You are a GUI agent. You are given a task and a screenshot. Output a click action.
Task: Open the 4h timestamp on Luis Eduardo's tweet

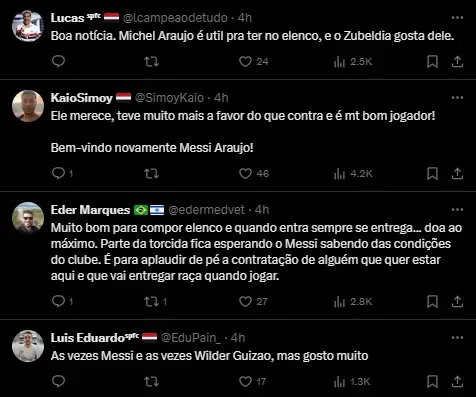(238, 338)
